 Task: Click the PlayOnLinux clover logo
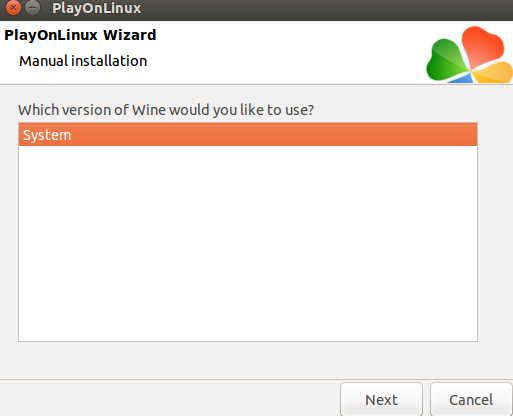(469, 55)
